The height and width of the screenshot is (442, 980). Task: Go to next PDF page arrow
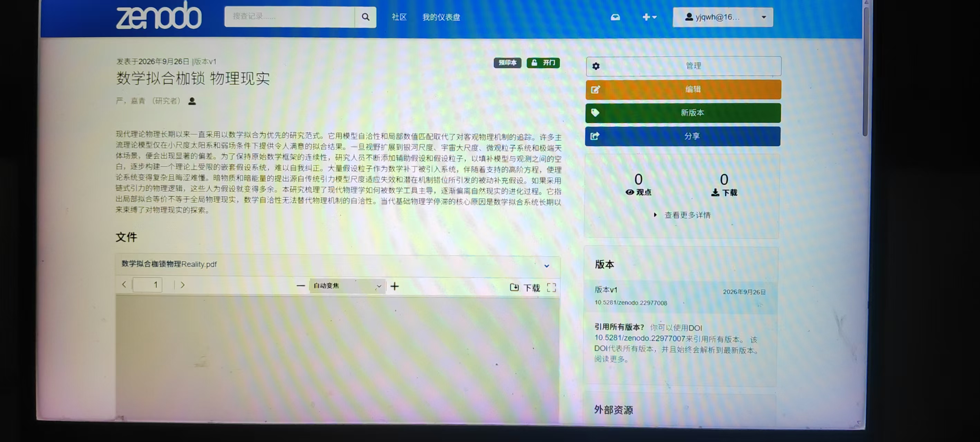point(183,285)
